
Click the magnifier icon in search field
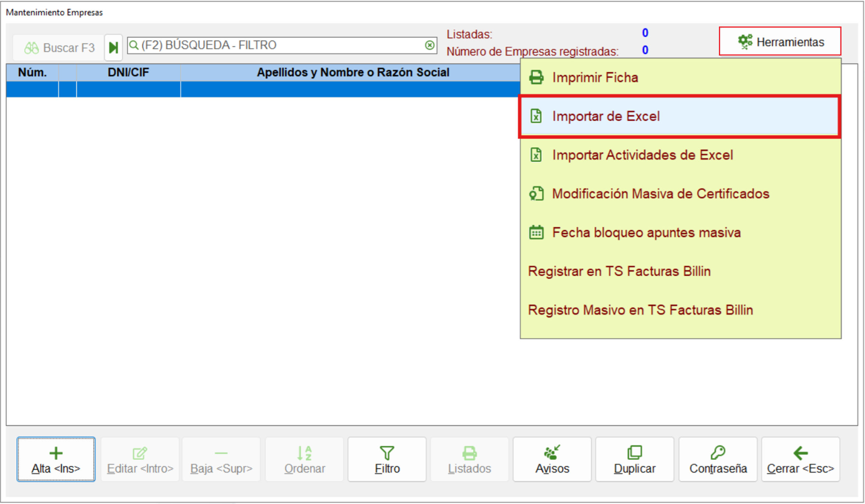click(134, 45)
